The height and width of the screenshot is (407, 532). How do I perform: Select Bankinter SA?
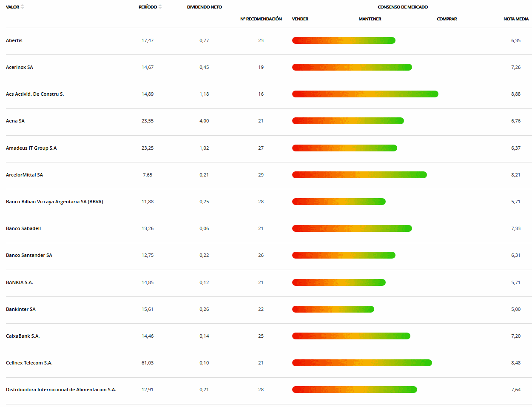click(x=21, y=309)
